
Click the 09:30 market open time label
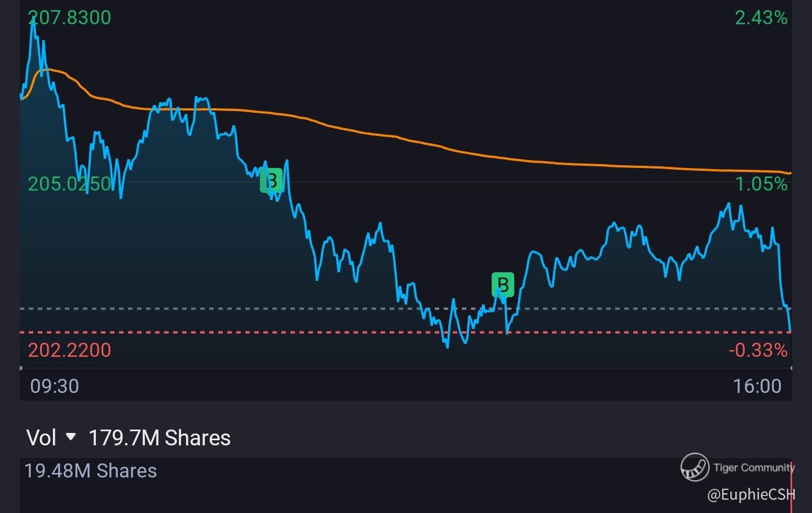click(x=55, y=386)
